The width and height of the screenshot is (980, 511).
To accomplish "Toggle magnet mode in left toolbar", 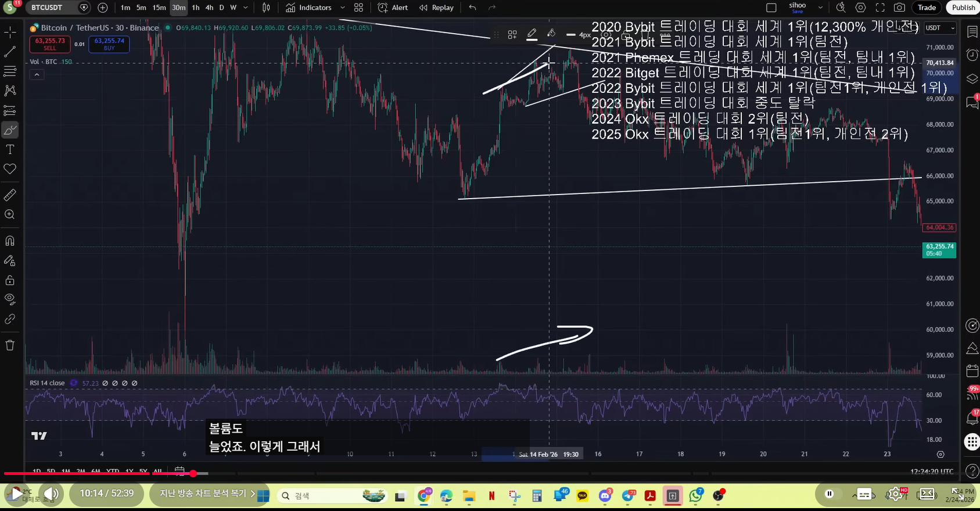I will tap(10, 241).
